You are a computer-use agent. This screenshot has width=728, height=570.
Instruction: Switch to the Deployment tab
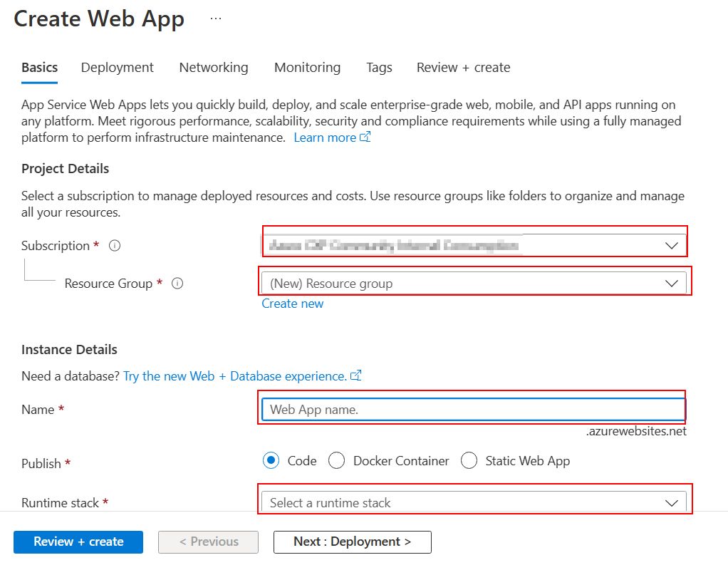[117, 68]
